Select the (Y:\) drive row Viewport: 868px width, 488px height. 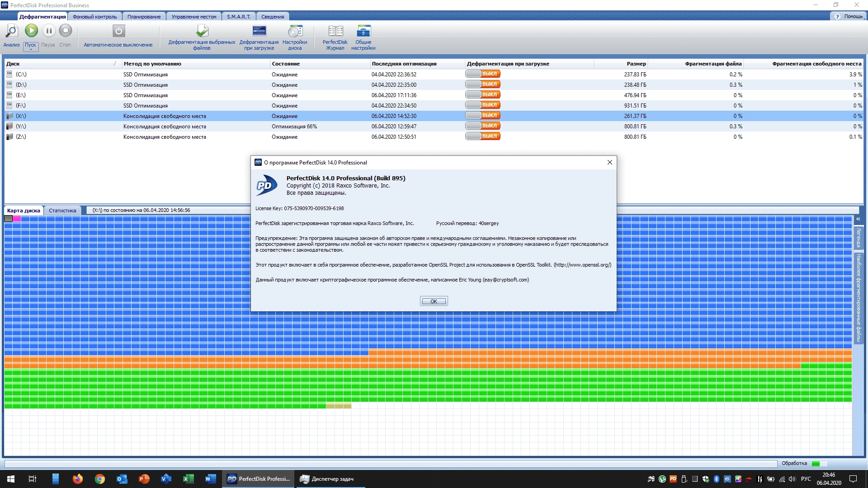click(x=434, y=126)
